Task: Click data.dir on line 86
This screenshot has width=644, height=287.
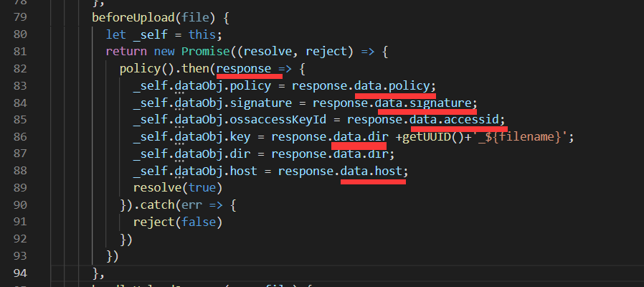Action: 361,137
